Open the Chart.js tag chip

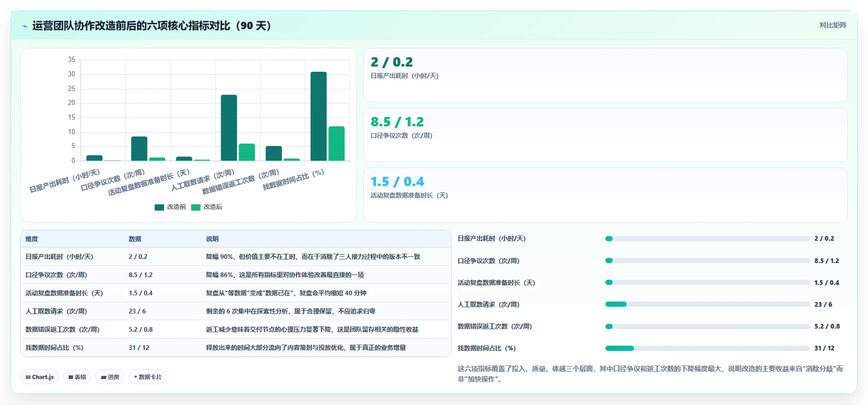pos(40,377)
